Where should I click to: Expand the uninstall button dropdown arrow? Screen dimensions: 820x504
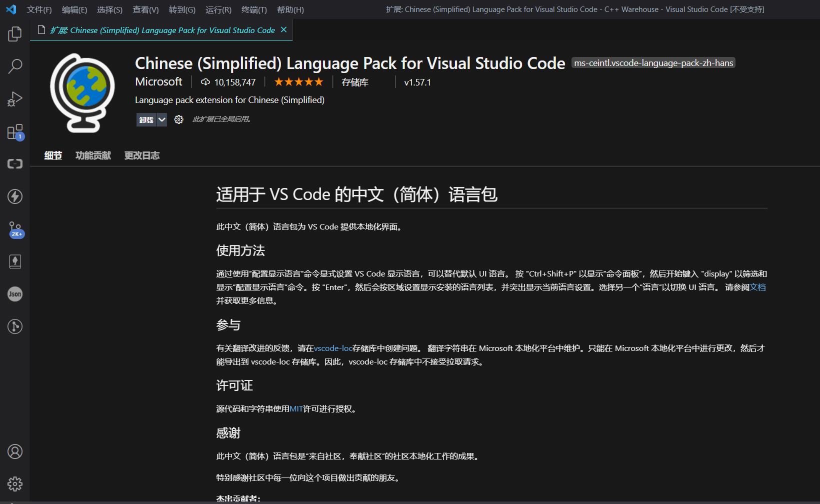point(161,119)
